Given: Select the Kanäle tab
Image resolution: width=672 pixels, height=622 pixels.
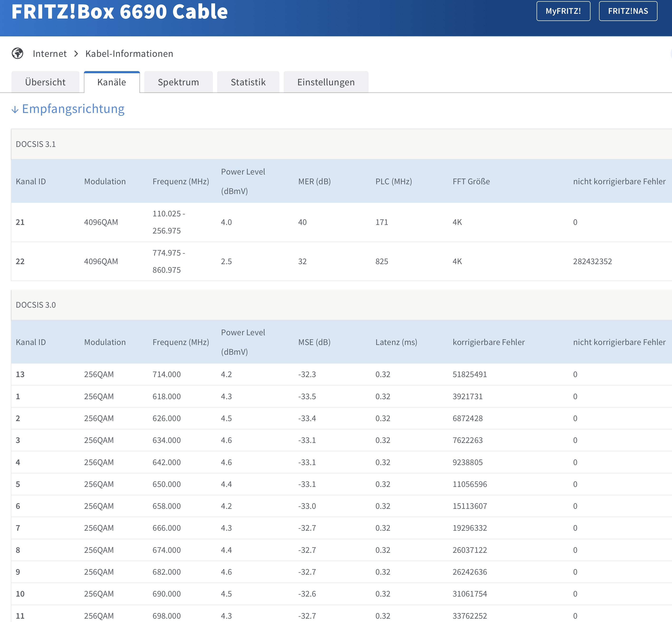Looking at the screenshot, I should point(112,82).
